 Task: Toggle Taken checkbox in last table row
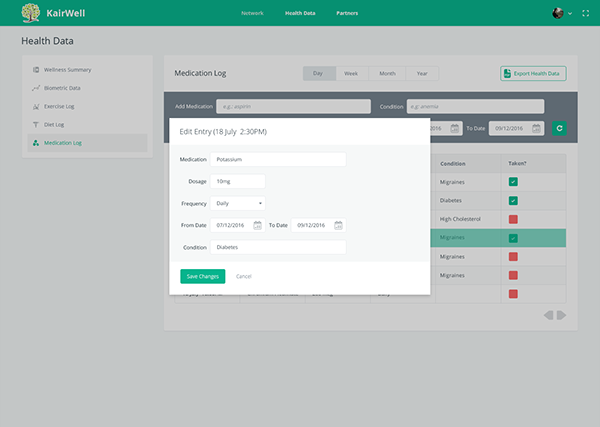(513, 294)
